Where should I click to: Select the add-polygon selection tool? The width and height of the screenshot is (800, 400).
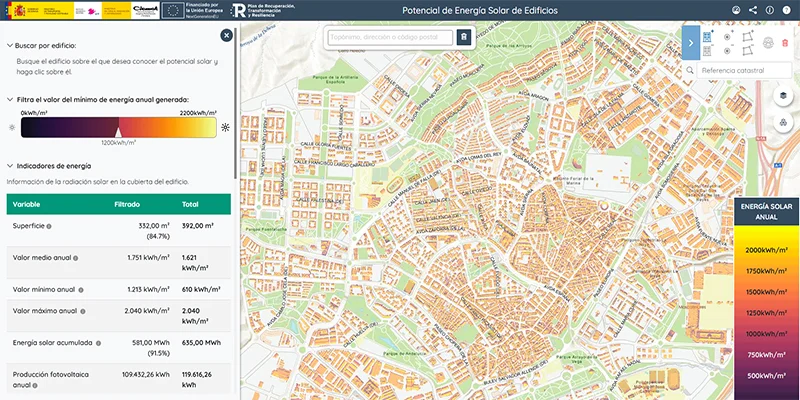click(747, 36)
